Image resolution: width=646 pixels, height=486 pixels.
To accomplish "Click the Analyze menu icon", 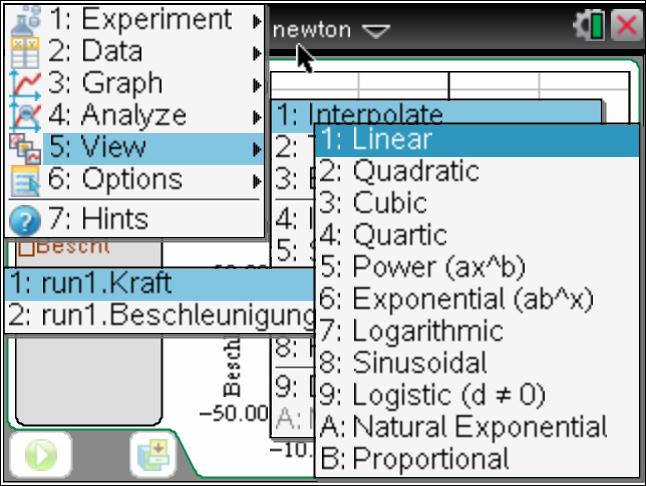I will [x=24, y=116].
